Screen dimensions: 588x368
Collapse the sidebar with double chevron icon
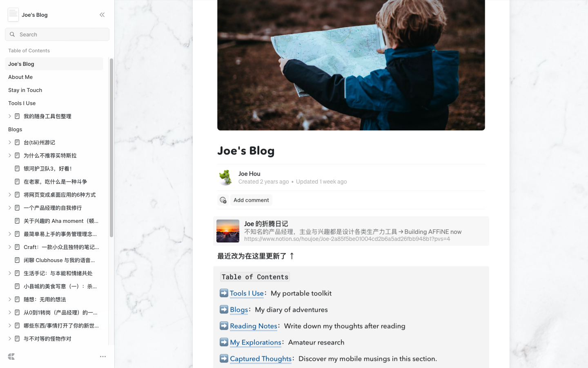click(x=102, y=15)
